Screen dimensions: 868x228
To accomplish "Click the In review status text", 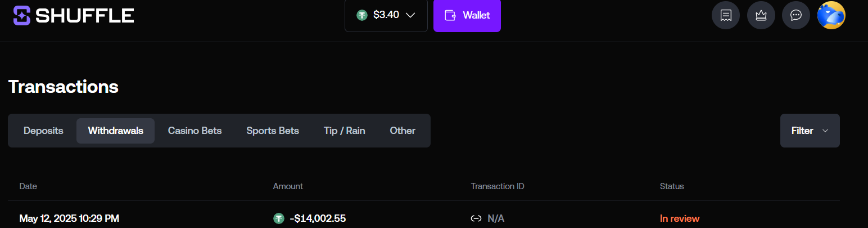I will point(680,218).
